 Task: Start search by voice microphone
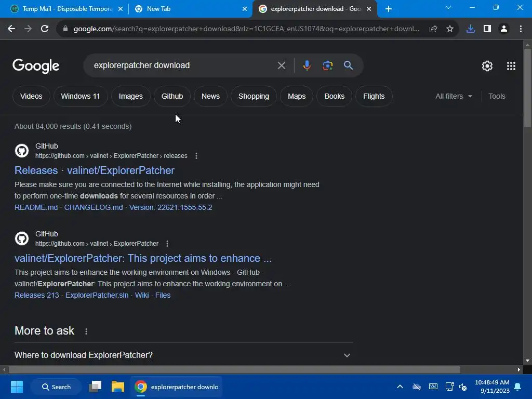307,65
